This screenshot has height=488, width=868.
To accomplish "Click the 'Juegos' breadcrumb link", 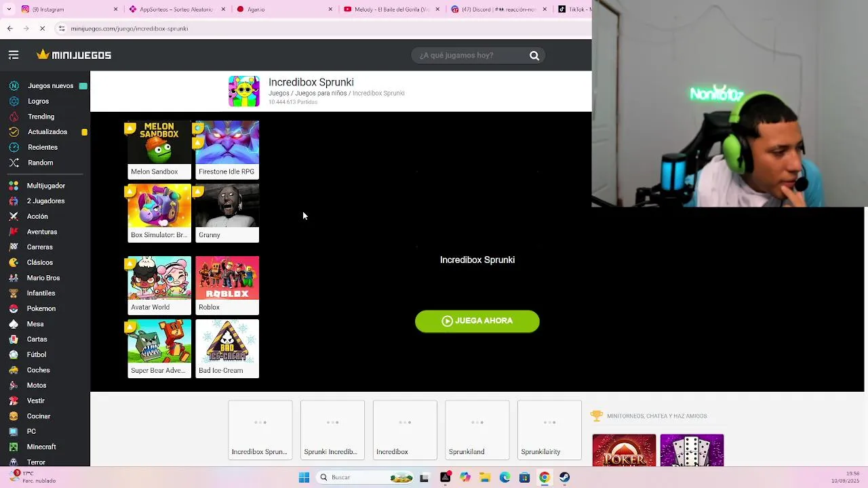I will point(279,94).
